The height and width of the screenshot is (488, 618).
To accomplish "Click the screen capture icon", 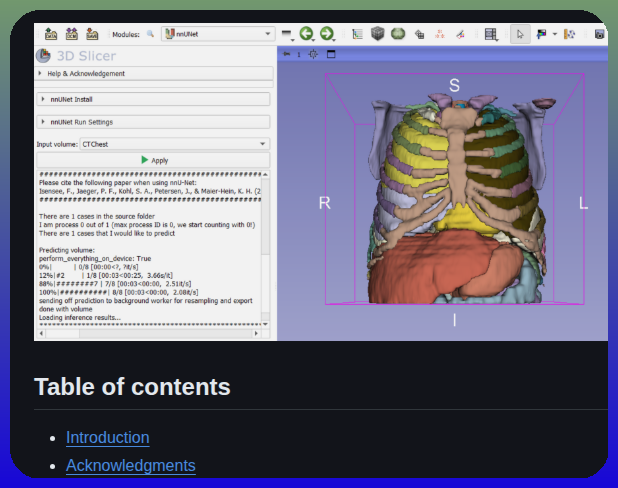I will 599,34.
